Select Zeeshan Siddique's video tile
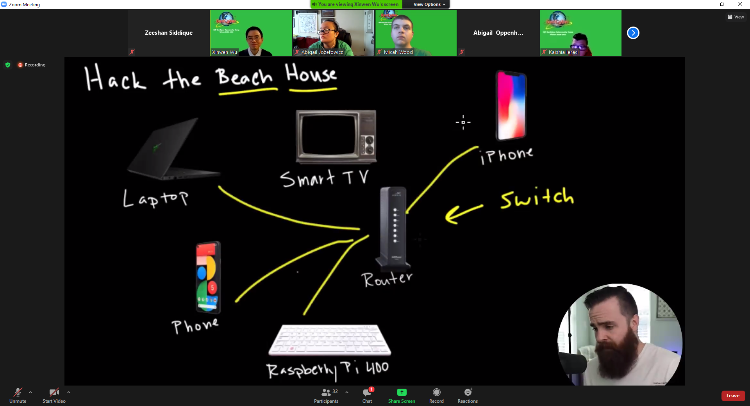This screenshot has height=406, width=750. (168, 33)
